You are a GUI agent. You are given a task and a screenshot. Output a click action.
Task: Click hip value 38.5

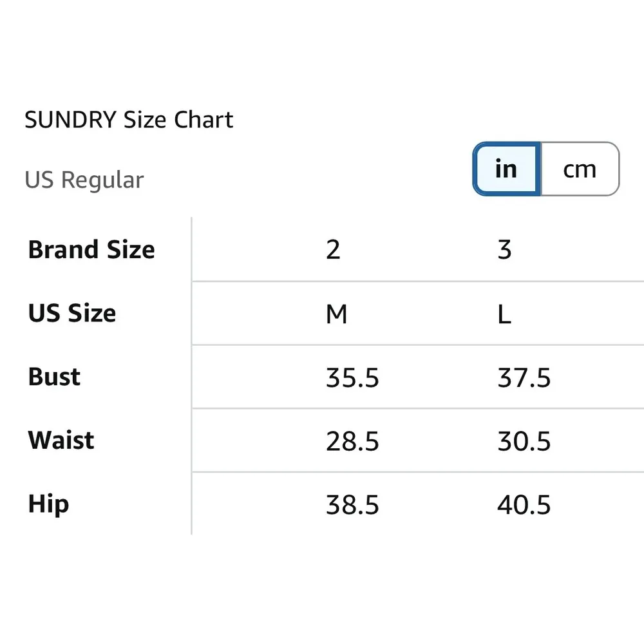coord(352,506)
